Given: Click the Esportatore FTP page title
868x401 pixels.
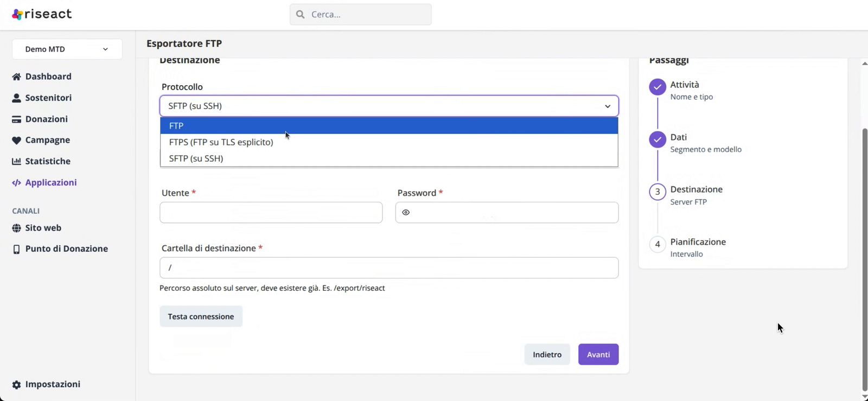Looking at the screenshot, I should 184,43.
